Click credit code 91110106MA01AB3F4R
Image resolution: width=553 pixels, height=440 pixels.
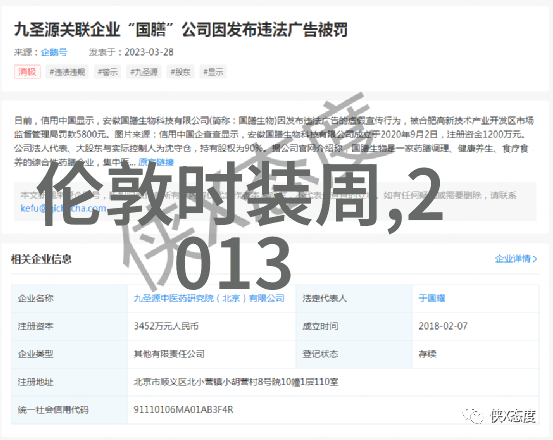[x=183, y=410]
